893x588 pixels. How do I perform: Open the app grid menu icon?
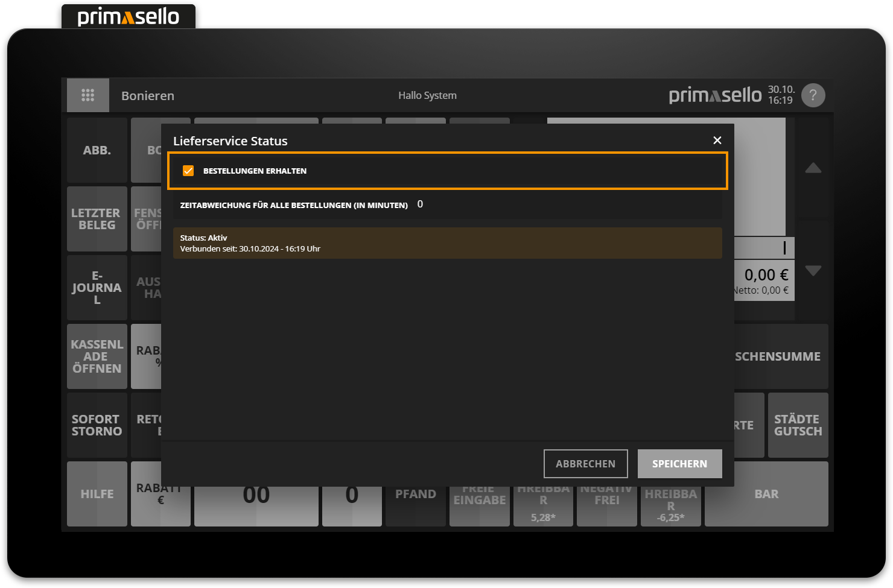point(88,95)
